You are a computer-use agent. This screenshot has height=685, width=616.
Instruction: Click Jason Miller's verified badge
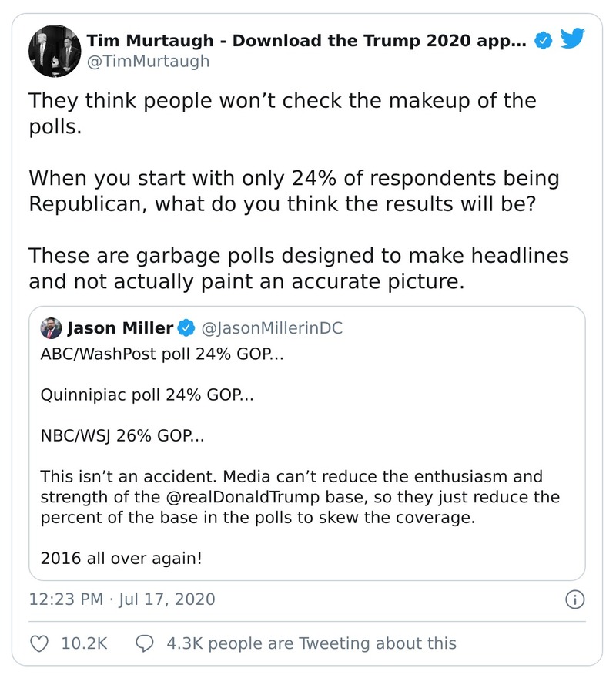pyautogui.click(x=186, y=328)
